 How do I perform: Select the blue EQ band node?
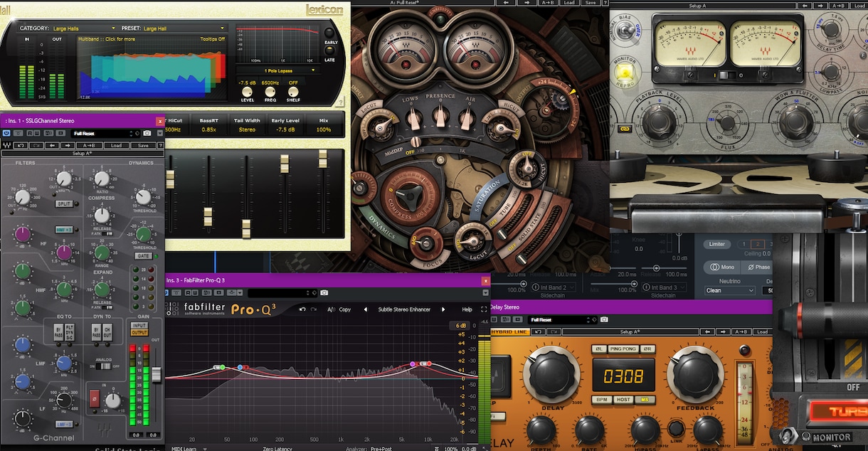coord(240,367)
